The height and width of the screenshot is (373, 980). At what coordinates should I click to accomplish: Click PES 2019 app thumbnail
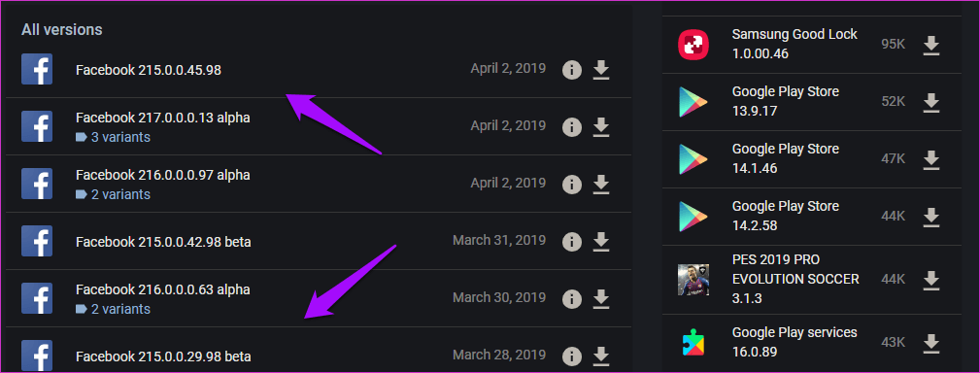tap(693, 280)
